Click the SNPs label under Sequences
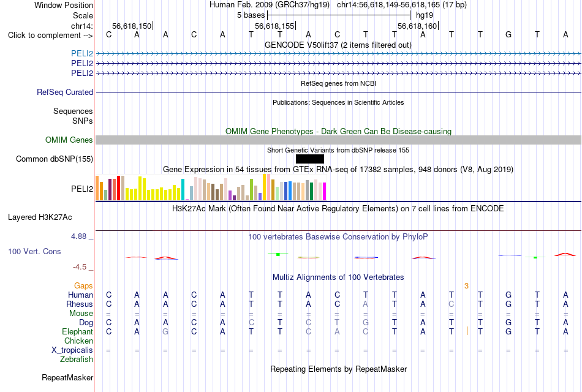 pyautogui.click(x=83, y=121)
